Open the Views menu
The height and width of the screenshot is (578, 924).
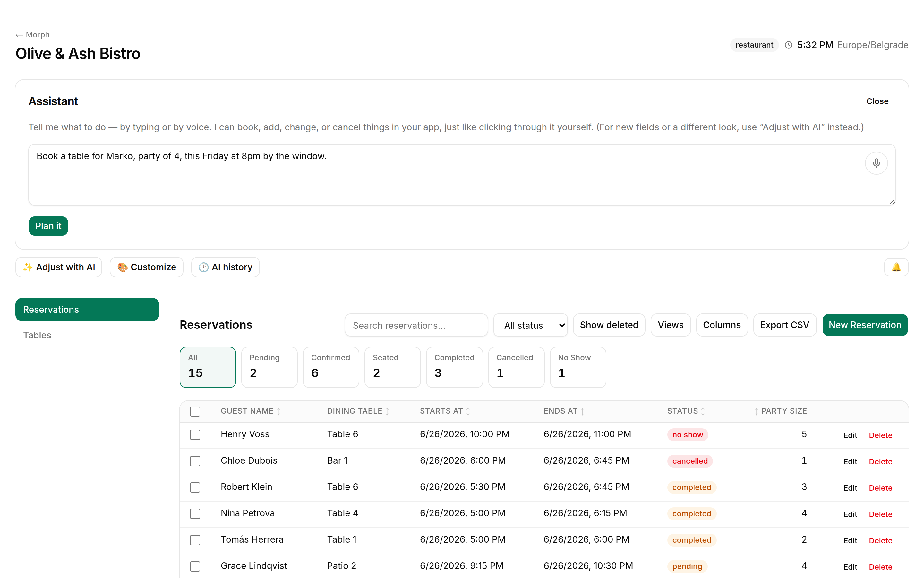click(671, 325)
